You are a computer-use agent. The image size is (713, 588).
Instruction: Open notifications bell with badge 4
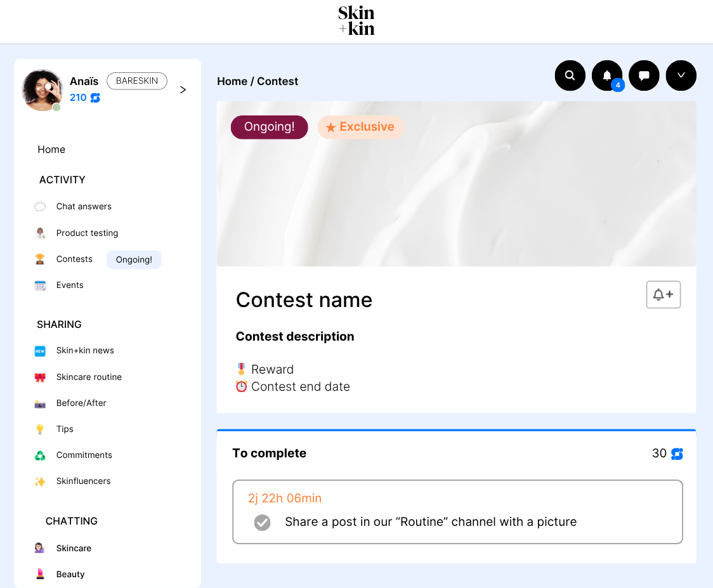pos(607,75)
